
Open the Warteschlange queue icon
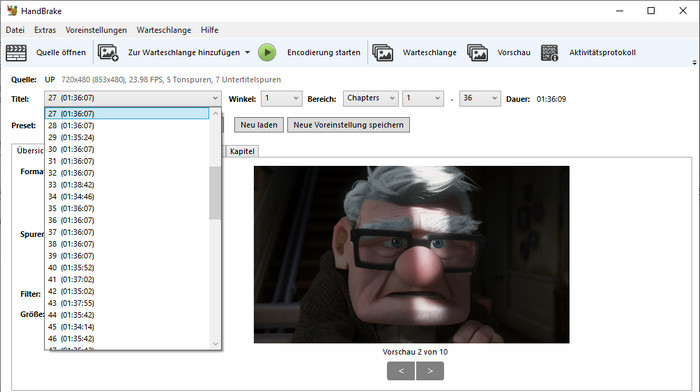pyautogui.click(x=383, y=53)
